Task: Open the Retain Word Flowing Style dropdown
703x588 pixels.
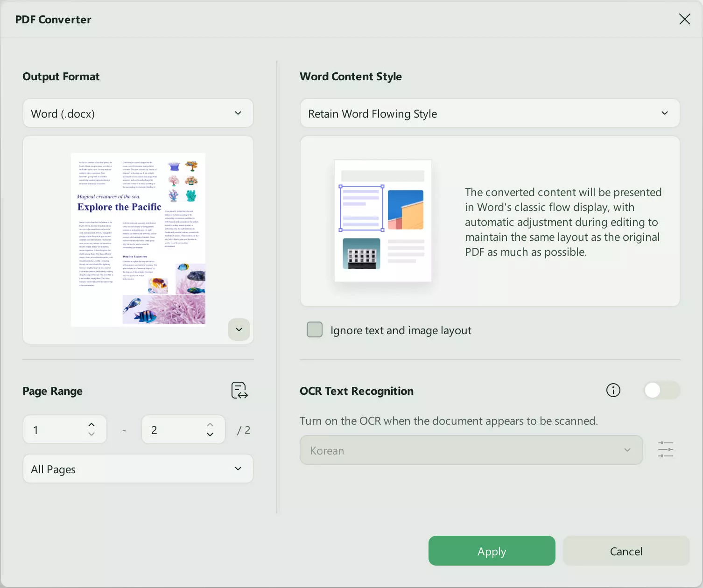Action: (489, 113)
